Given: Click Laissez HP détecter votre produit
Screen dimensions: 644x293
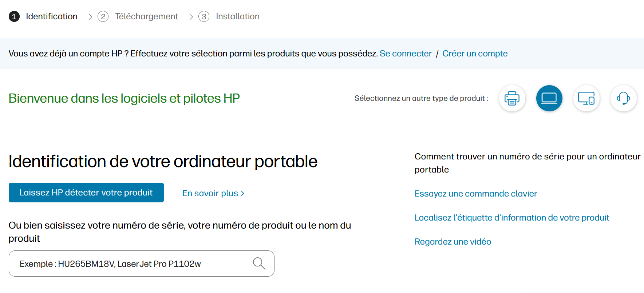Looking at the screenshot, I should click(86, 193).
